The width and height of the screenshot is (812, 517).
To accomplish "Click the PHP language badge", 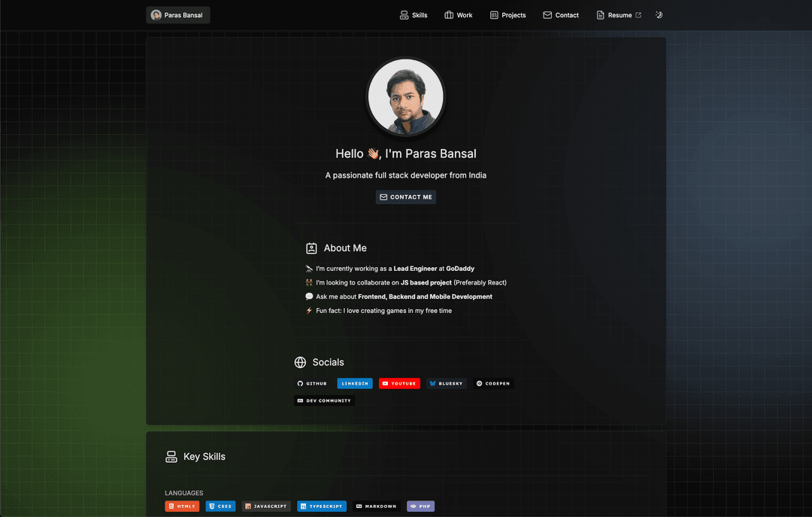I will [x=420, y=506].
